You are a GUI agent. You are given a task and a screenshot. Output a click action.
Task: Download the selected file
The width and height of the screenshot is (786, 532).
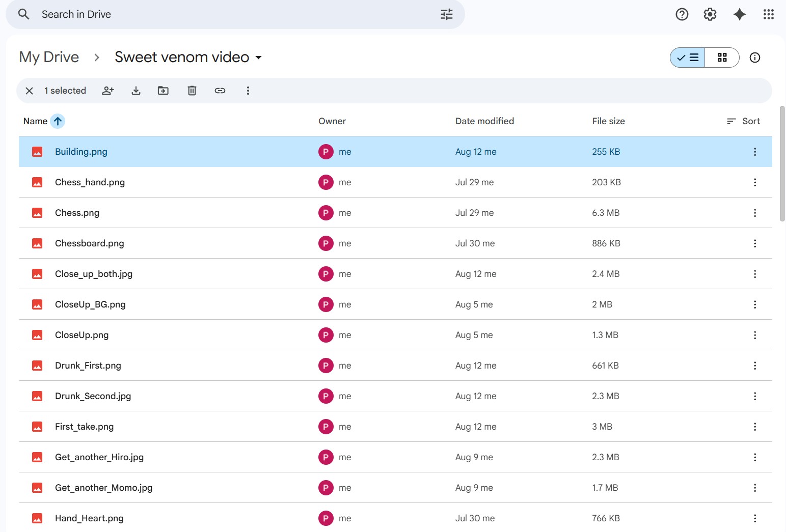click(136, 91)
